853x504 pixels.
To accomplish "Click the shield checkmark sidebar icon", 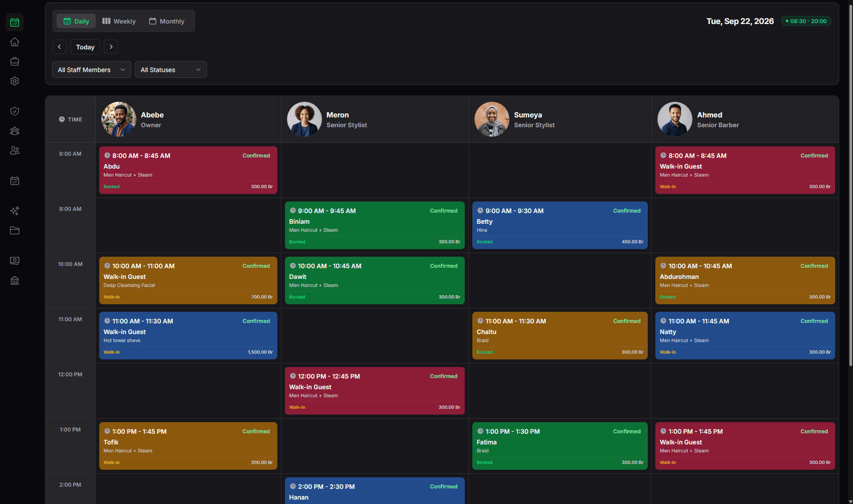I will coord(15,111).
